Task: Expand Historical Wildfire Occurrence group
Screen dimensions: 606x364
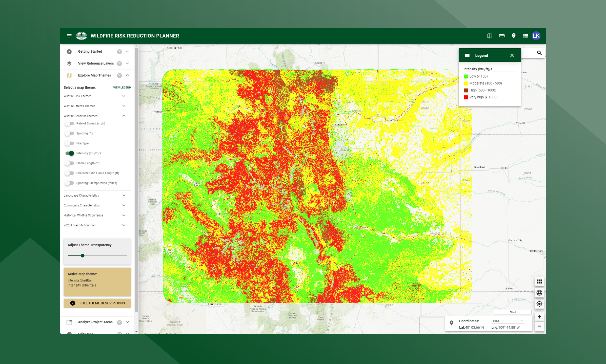Action: (x=124, y=215)
